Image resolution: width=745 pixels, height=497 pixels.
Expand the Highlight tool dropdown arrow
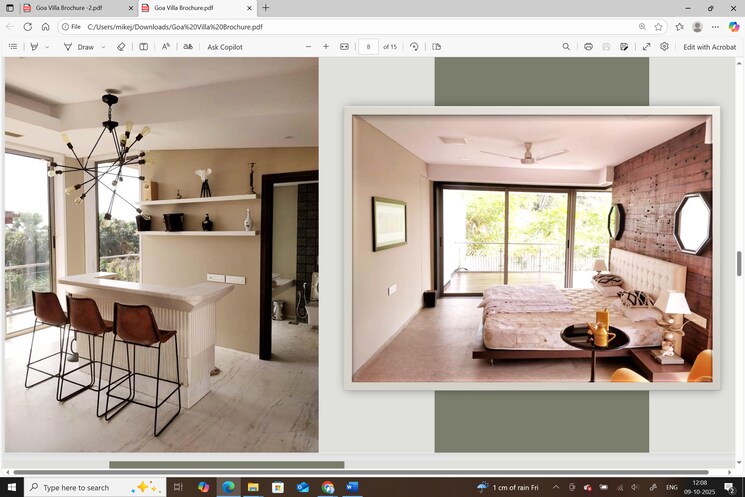coord(47,47)
